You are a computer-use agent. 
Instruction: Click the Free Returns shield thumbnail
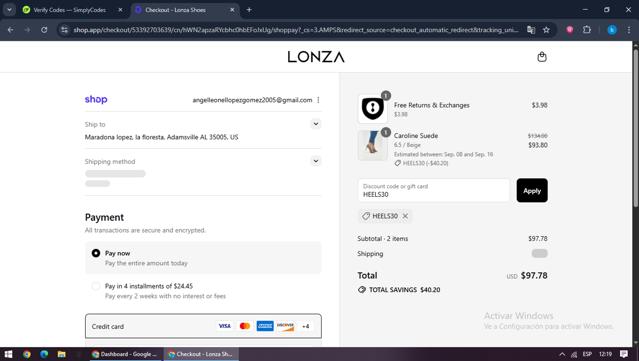tap(372, 109)
